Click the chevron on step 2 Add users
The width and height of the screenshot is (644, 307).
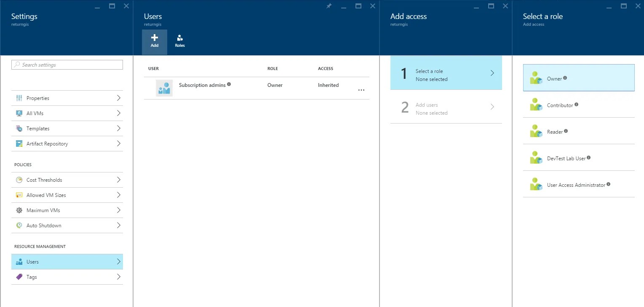[x=492, y=107]
